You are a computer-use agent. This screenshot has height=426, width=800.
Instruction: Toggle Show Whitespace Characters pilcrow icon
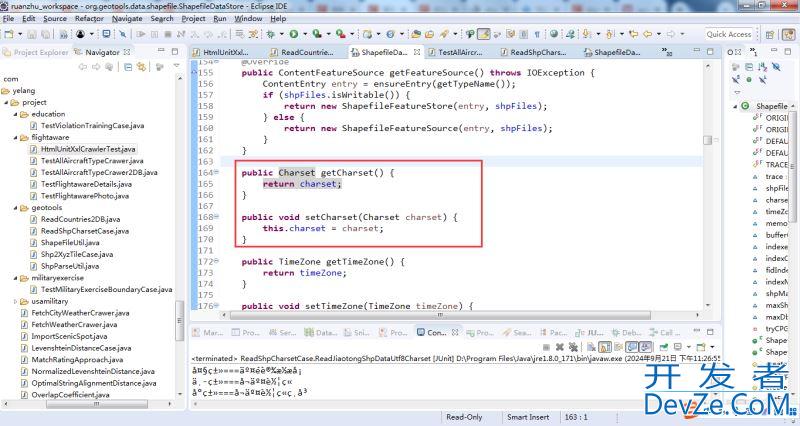pyautogui.click(x=537, y=34)
